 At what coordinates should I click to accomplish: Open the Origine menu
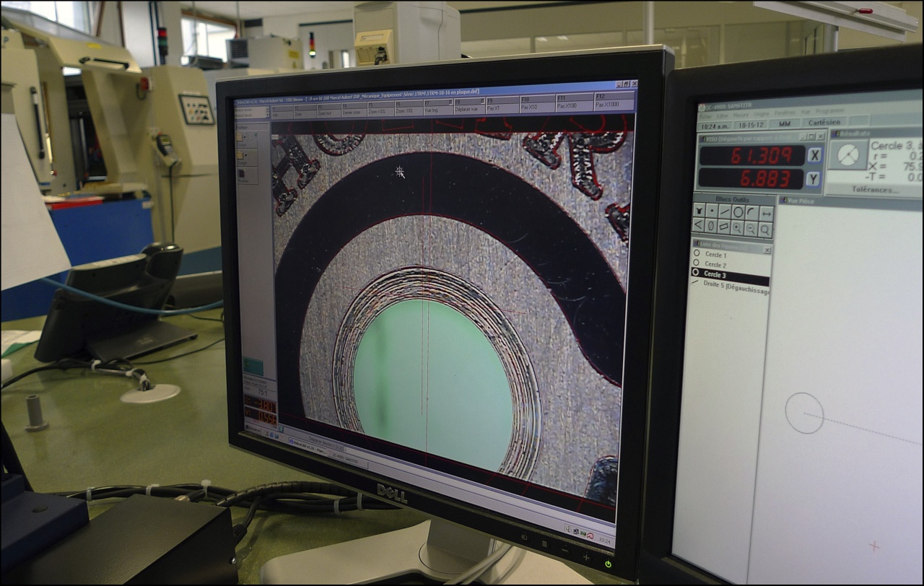(762, 113)
